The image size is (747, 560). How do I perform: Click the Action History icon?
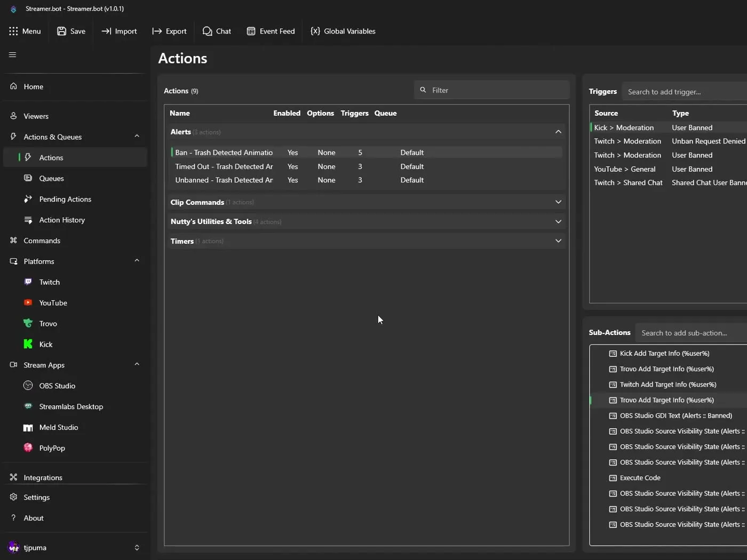[28, 220]
